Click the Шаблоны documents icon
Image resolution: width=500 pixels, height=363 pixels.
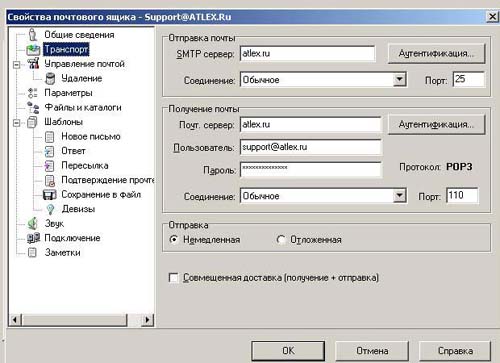pyautogui.click(x=32, y=122)
